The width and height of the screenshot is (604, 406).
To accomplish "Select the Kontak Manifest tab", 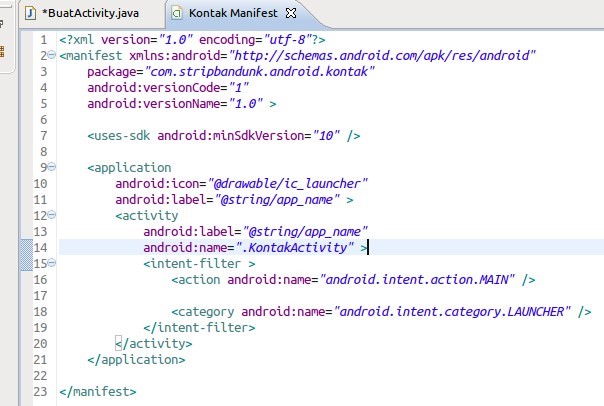I will (233, 13).
